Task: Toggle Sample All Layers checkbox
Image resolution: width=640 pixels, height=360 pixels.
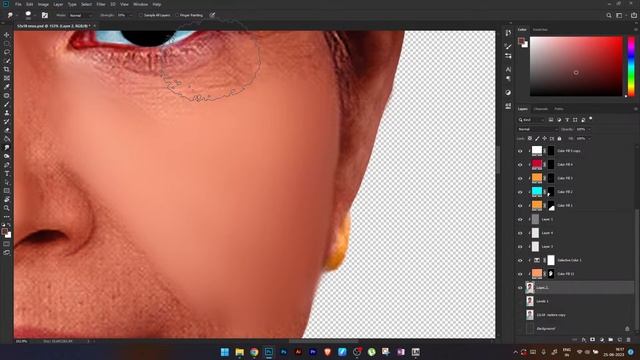Action: (141, 15)
